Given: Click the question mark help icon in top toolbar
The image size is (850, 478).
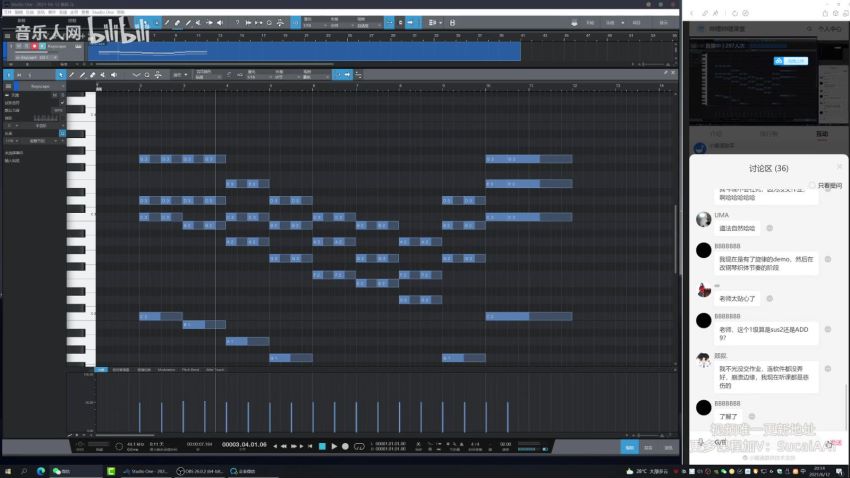Looking at the screenshot, I should click(237, 23).
